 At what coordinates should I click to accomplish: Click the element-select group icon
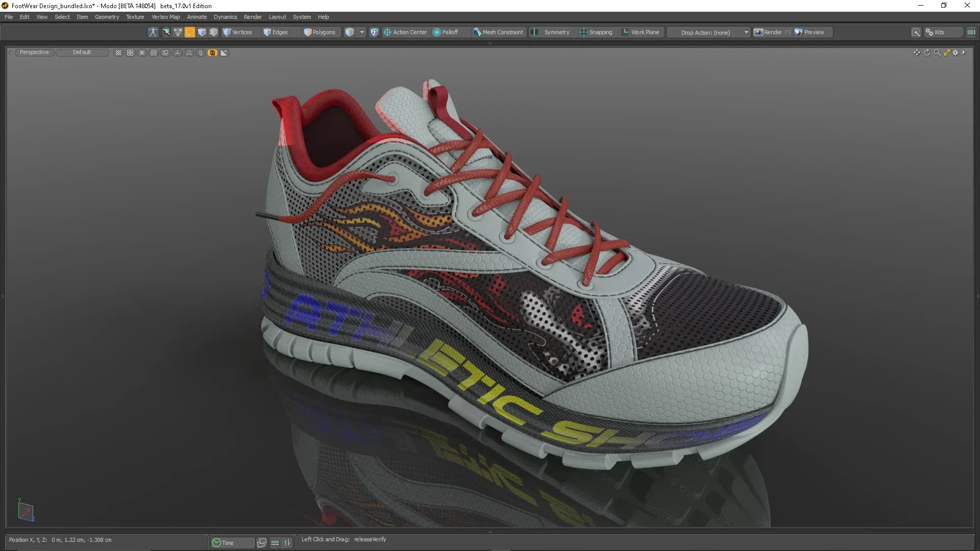178,32
